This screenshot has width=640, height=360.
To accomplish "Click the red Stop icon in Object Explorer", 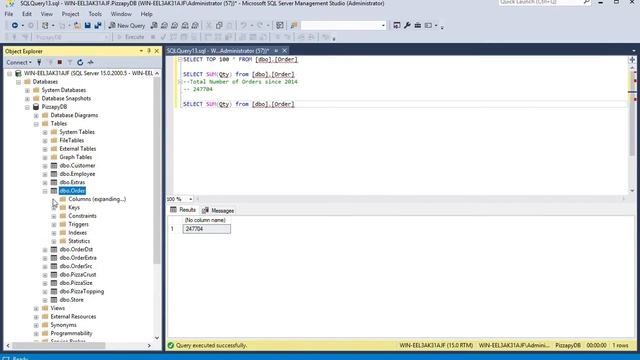I will pyautogui.click(x=60, y=62).
